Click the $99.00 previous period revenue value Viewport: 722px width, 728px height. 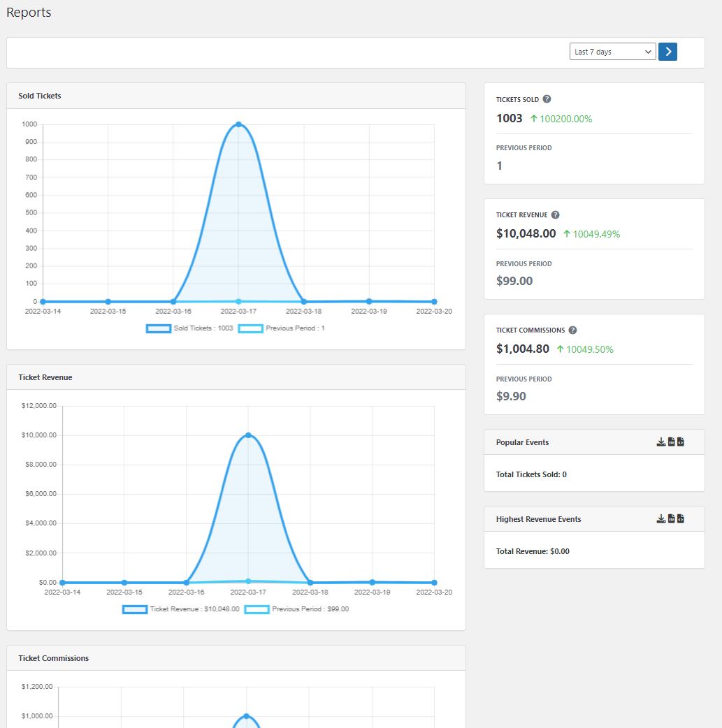point(514,281)
